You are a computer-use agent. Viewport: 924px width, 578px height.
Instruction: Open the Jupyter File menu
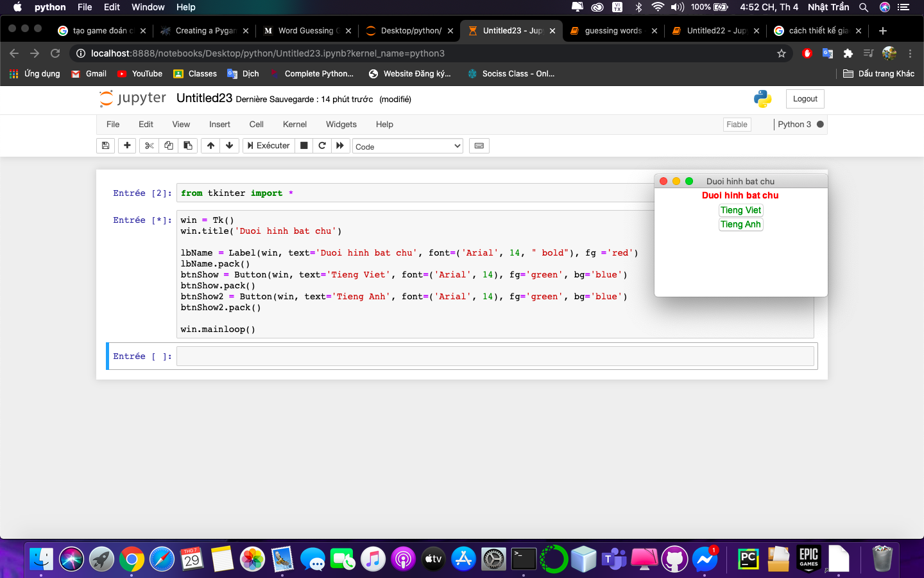[x=113, y=125]
